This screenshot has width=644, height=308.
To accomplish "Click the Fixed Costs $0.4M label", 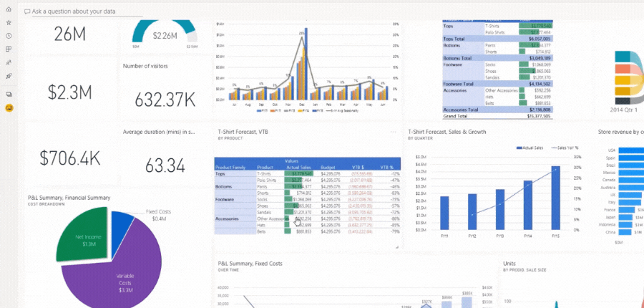I will [159, 215].
